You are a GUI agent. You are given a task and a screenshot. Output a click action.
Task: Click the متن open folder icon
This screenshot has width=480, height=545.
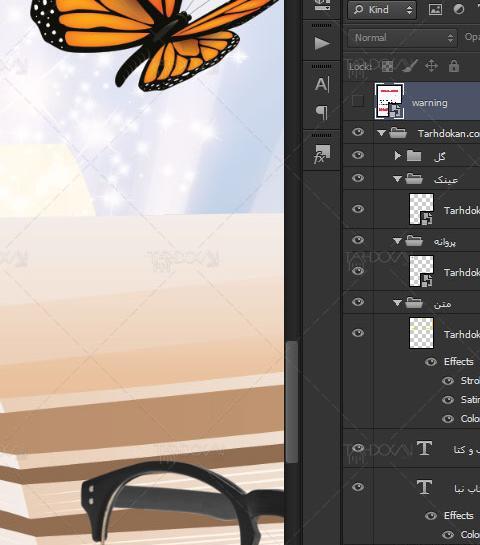click(x=414, y=303)
